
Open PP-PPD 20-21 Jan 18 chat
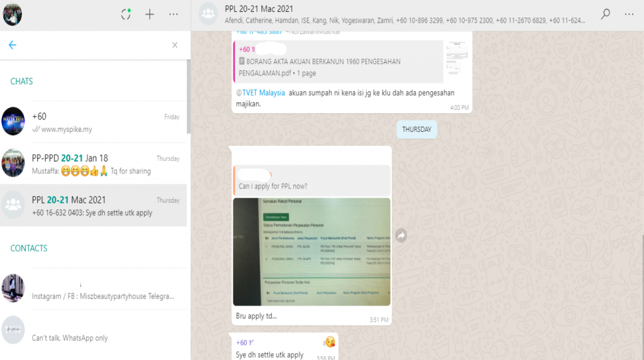click(x=94, y=164)
